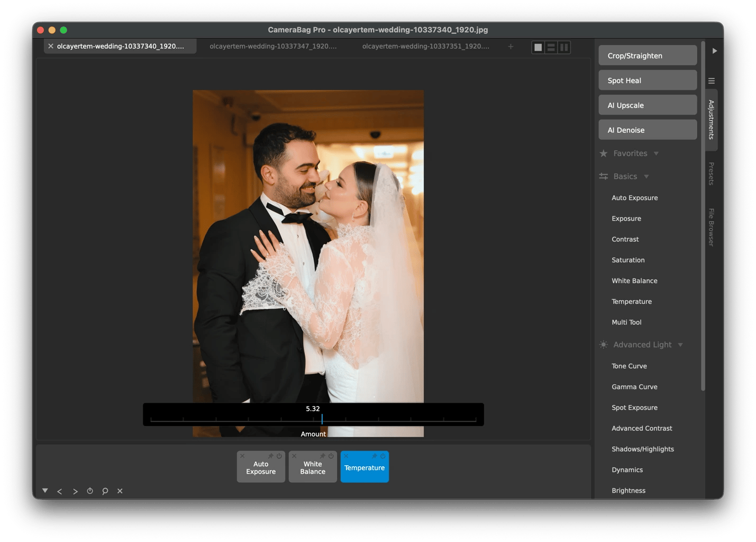The height and width of the screenshot is (542, 756).
Task: Collapse the Advanced Light section arrow
Action: [680, 345]
